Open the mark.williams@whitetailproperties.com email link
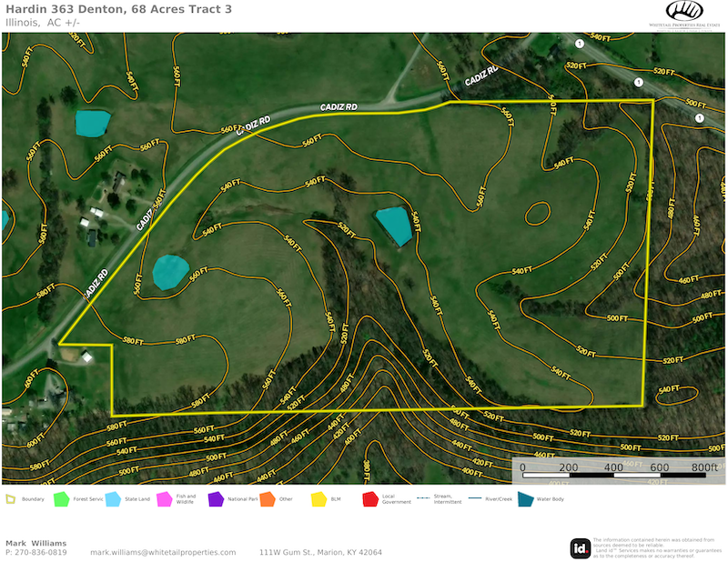This screenshot has width=728, height=562. [162, 552]
